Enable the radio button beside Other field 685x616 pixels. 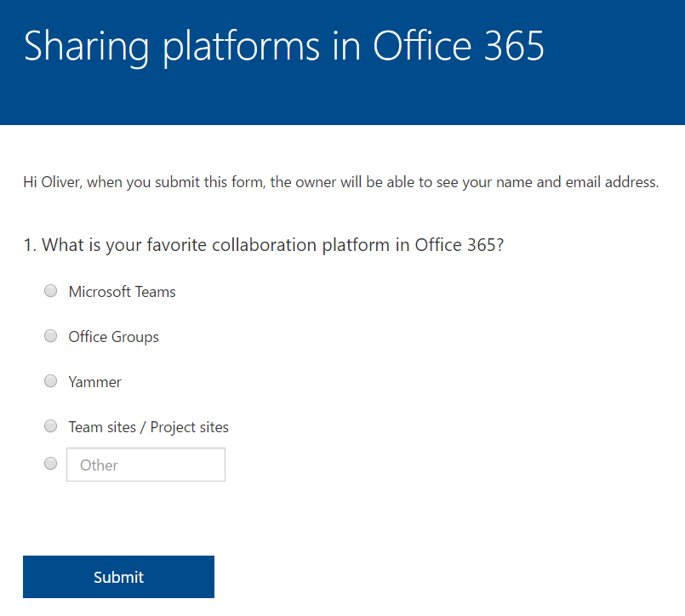click(x=51, y=463)
